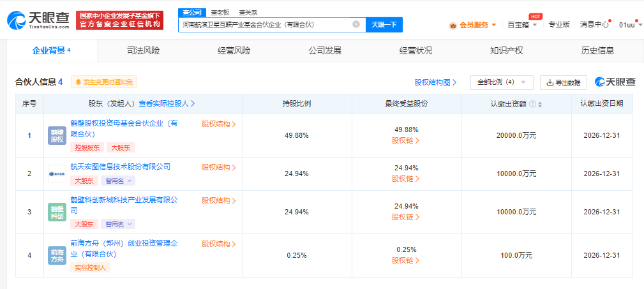Open 会员服务 dropdown menu
Screen dimensions: 644x289
(x=477, y=25)
